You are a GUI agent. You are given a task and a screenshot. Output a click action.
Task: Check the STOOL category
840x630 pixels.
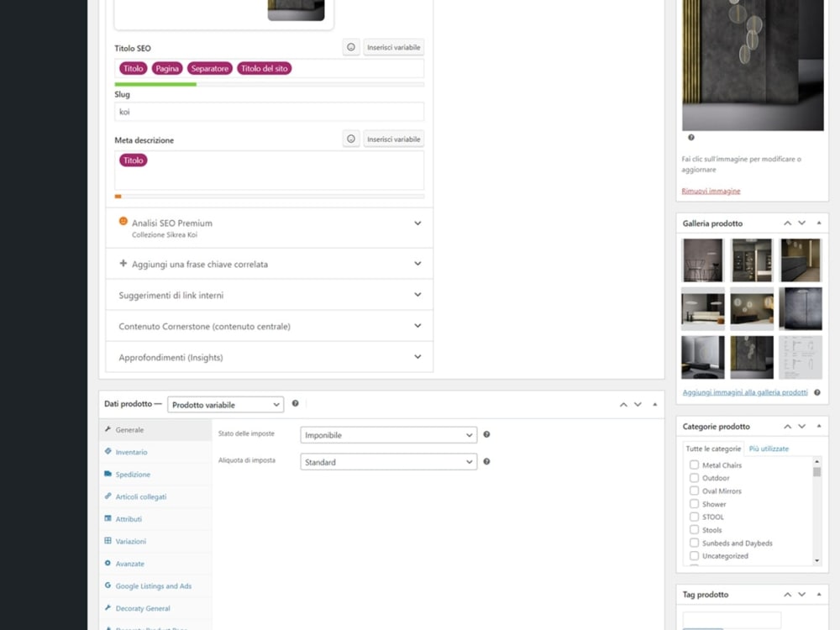pos(694,517)
